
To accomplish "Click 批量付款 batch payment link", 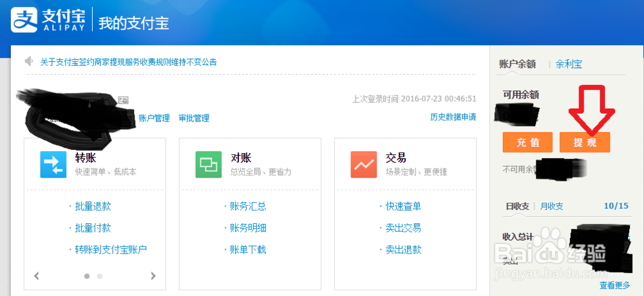I will 93,228.
